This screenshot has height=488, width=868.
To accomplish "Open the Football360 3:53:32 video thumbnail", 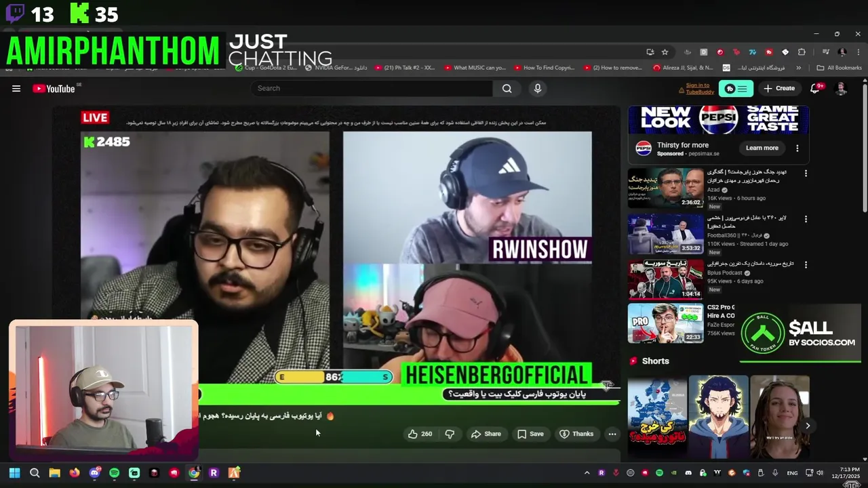I will (666, 234).
